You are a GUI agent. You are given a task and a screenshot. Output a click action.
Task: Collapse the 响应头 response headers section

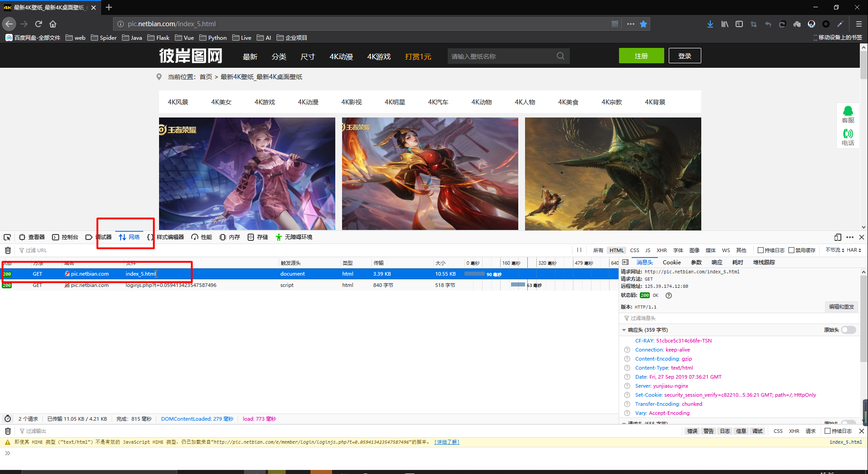(x=624, y=330)
